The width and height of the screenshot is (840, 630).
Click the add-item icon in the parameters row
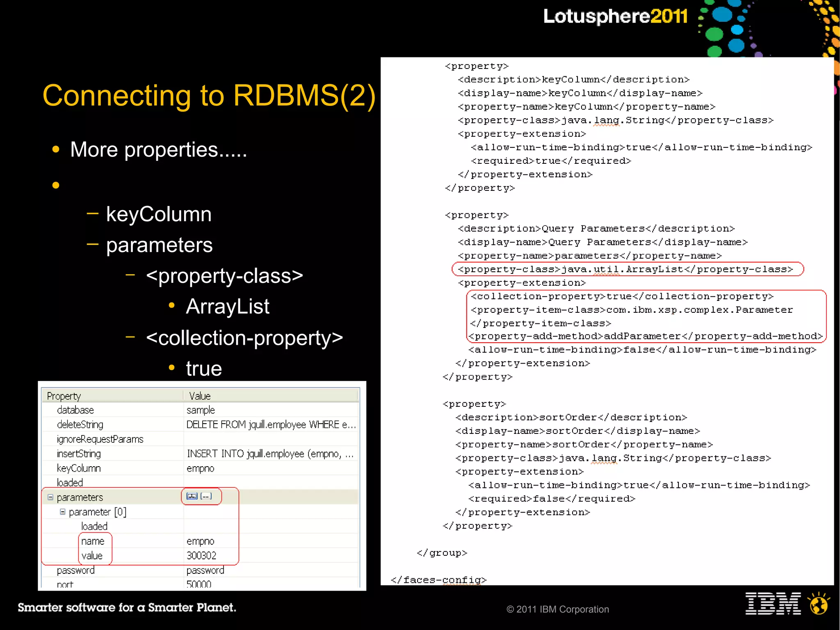click(192, 496)
